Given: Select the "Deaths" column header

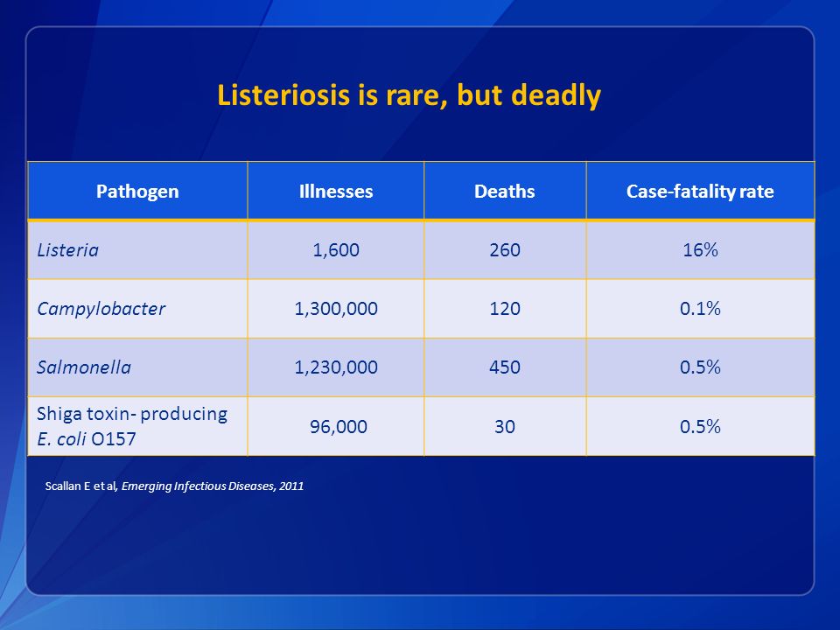Looking at the screenshot, I should click(505, 191).
